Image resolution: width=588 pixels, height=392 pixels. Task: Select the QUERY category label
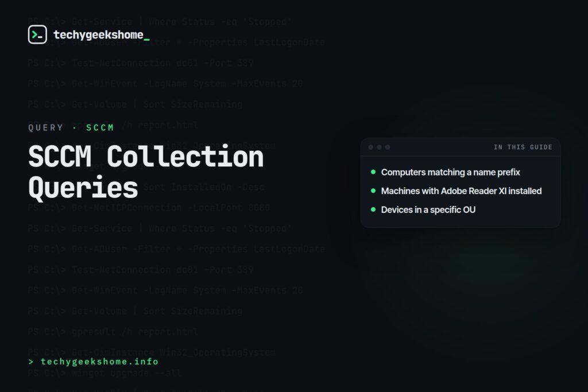(x=46, y=128)
